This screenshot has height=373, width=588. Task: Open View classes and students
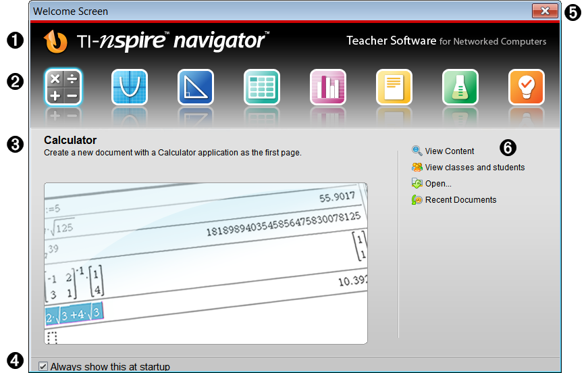click(475, 168)
